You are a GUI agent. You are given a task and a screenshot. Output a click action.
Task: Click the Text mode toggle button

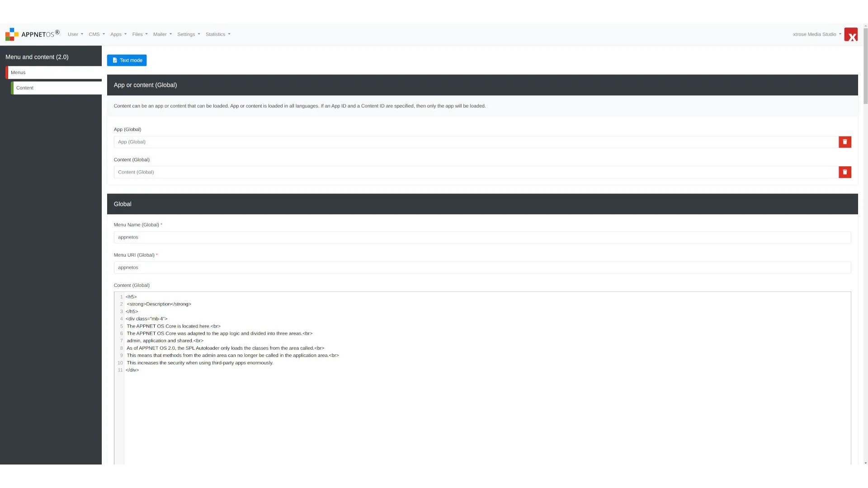tap(127, 60)
